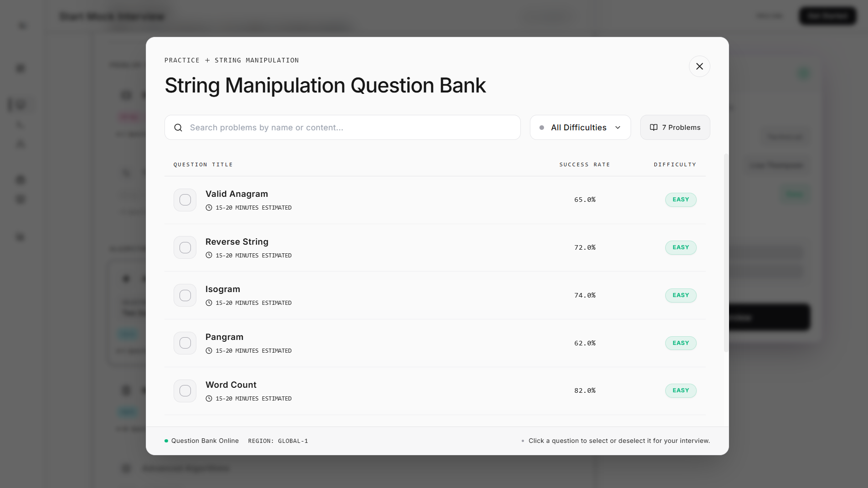Click the clock icon under Pangram

click(x=209, y=351)
